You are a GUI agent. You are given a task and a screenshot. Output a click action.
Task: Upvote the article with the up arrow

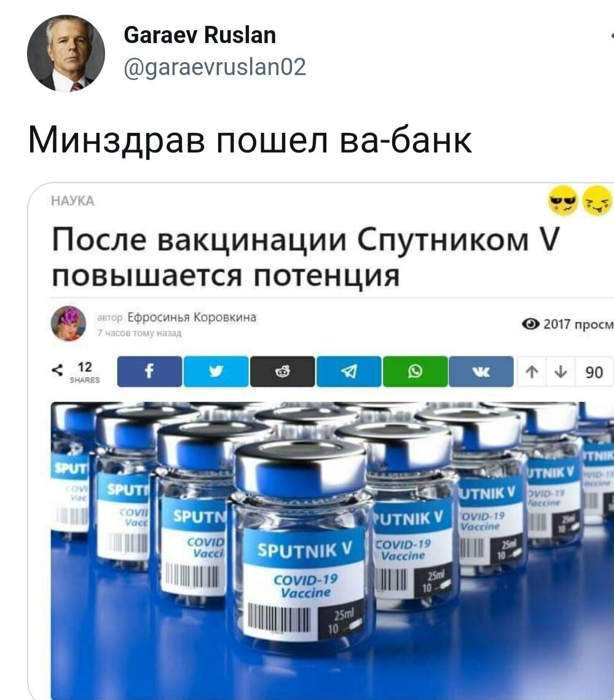pos(532,372)
